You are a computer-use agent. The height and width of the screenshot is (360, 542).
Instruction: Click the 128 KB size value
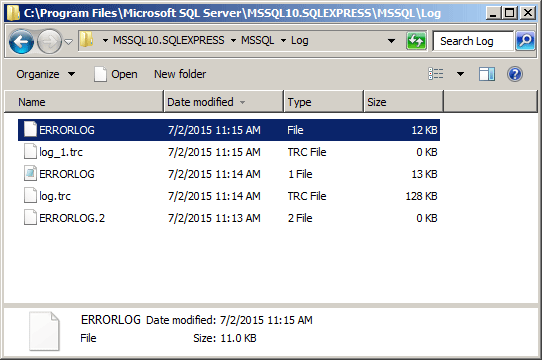(x=421, y=196)
